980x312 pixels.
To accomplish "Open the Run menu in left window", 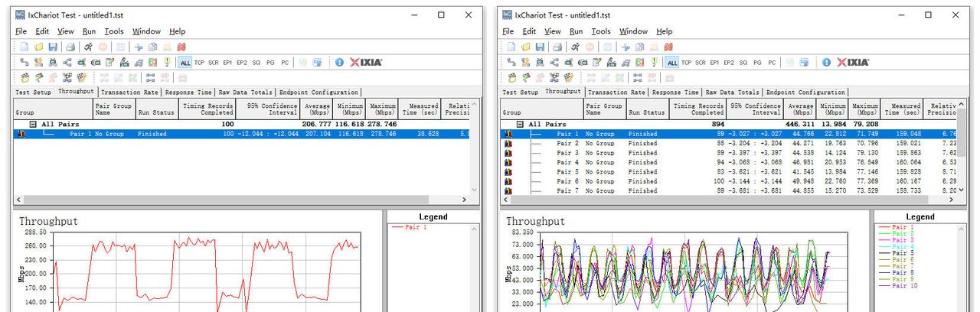I will [x=89, y=31].
